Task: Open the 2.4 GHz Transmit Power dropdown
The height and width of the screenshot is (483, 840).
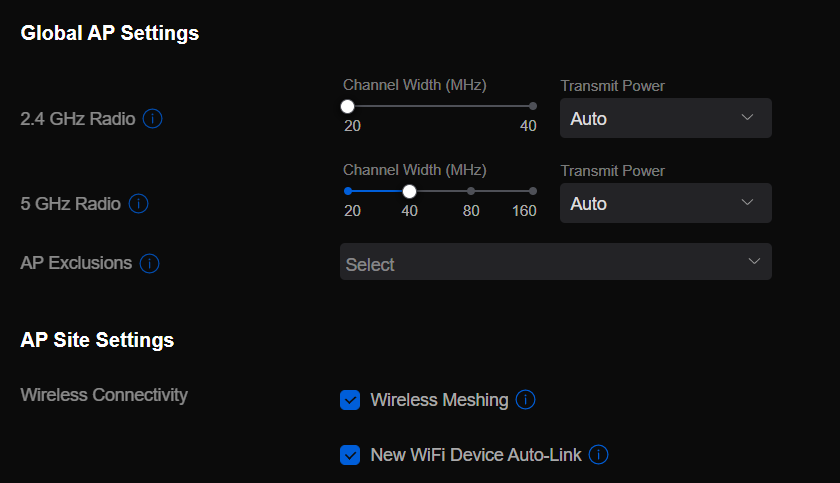Action: click(665, 118)
